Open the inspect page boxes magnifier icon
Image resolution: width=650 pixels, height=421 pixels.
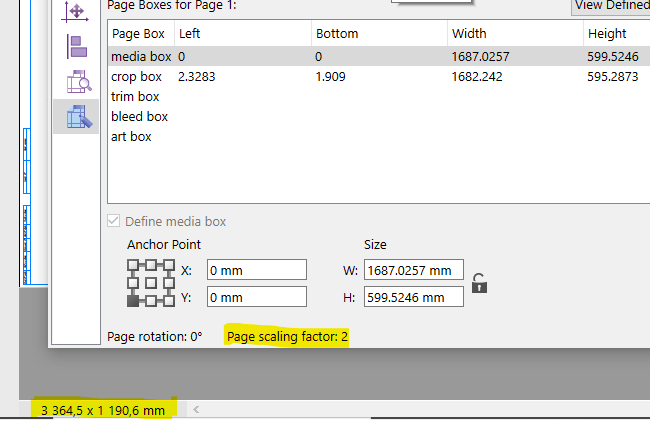click(x=78, y=81)
